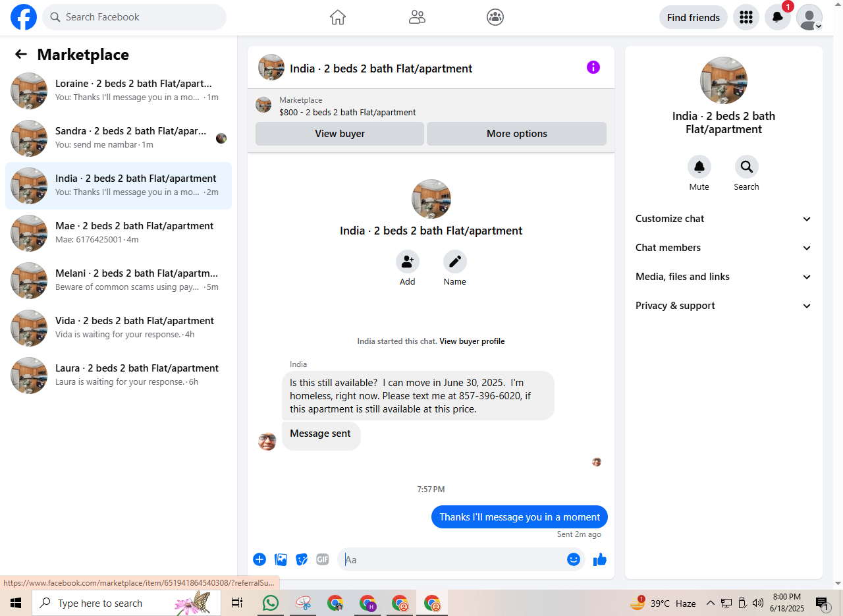Open the account profile menu

[809, 17]
